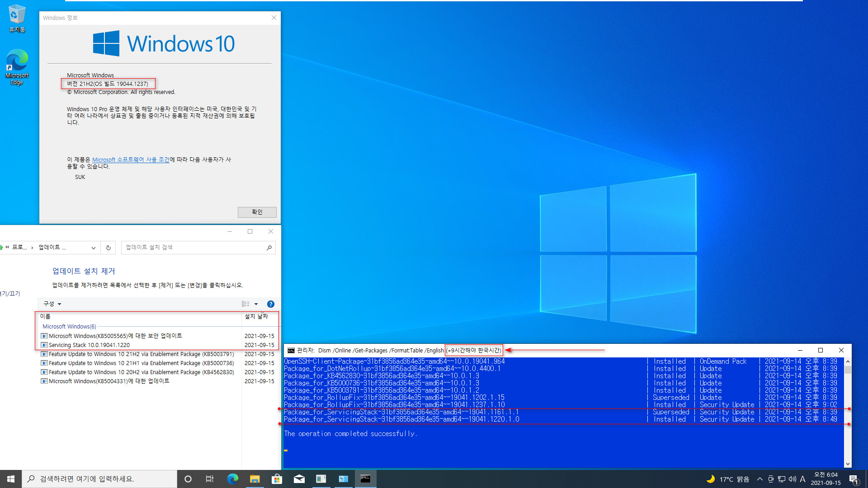Open Task View on the taskbar

coord(210,479)
